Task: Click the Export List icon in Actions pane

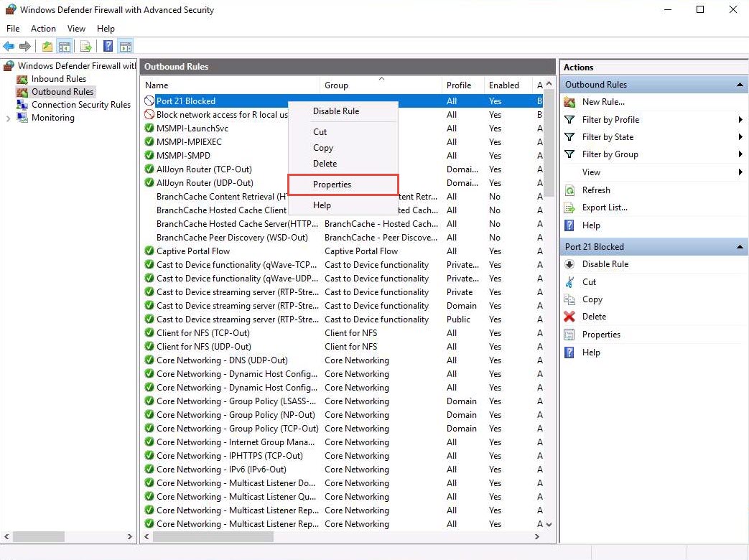Action: [569, 207]
